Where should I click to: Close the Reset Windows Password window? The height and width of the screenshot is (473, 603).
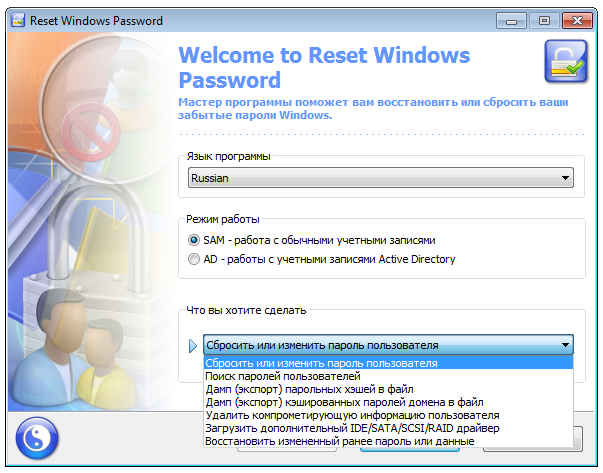pyautogui.click(x=577, y=21)
